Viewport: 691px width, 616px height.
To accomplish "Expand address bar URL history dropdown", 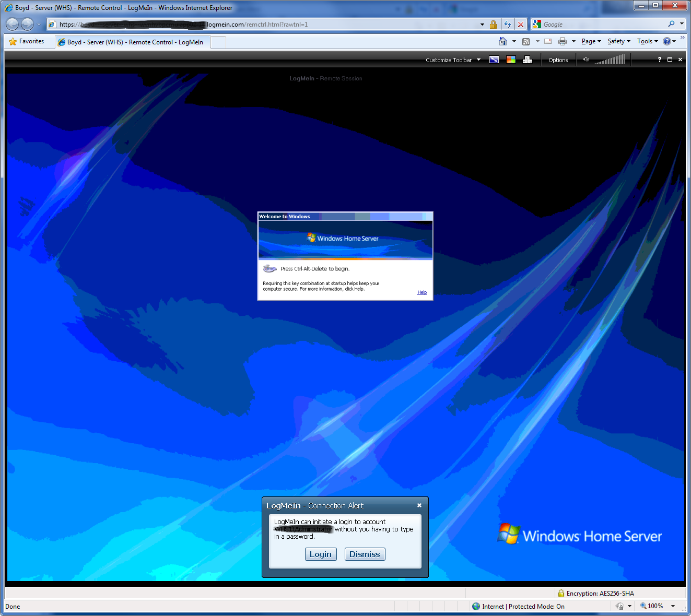I will coord(482,25).
